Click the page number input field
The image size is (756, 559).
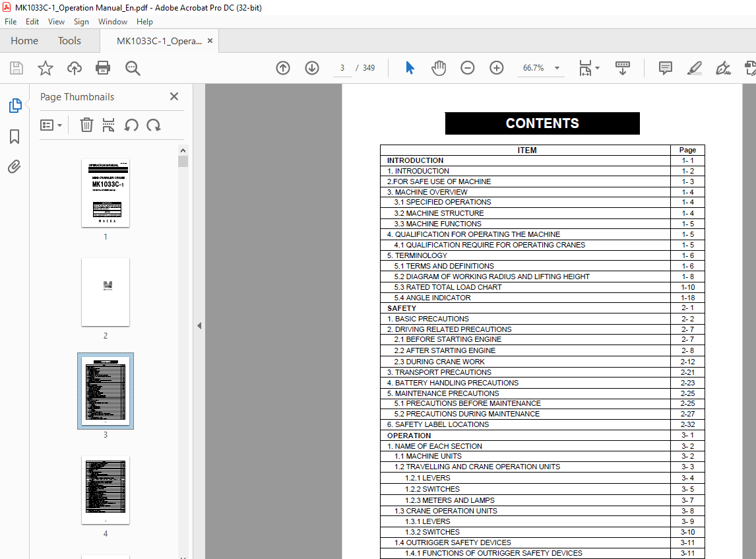click(342, 68)
